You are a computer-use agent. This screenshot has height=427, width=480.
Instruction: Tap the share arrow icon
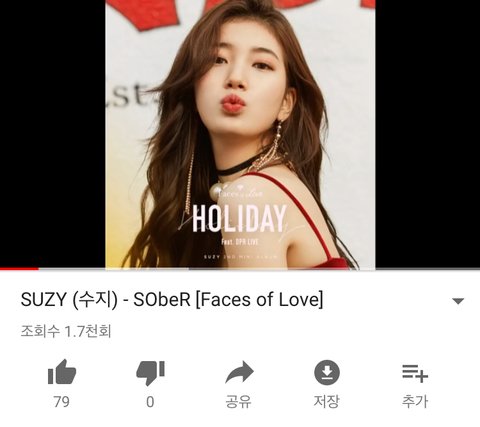coord(239,372)
